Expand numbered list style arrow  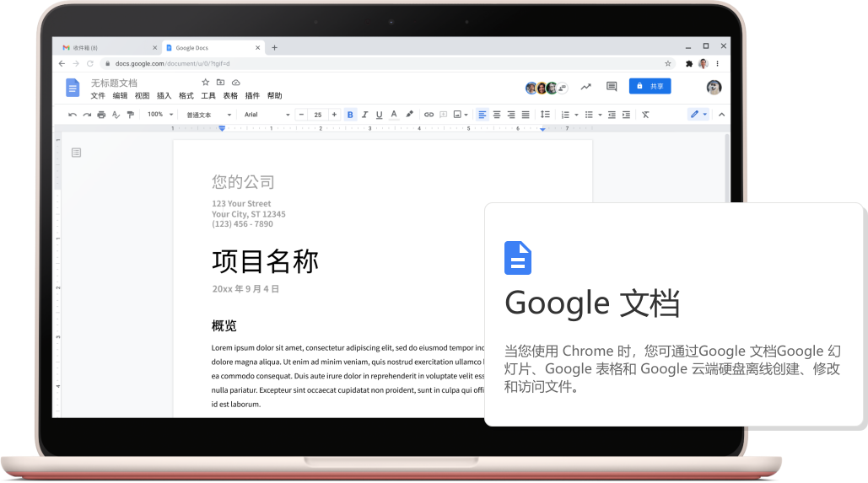(576, 115)
